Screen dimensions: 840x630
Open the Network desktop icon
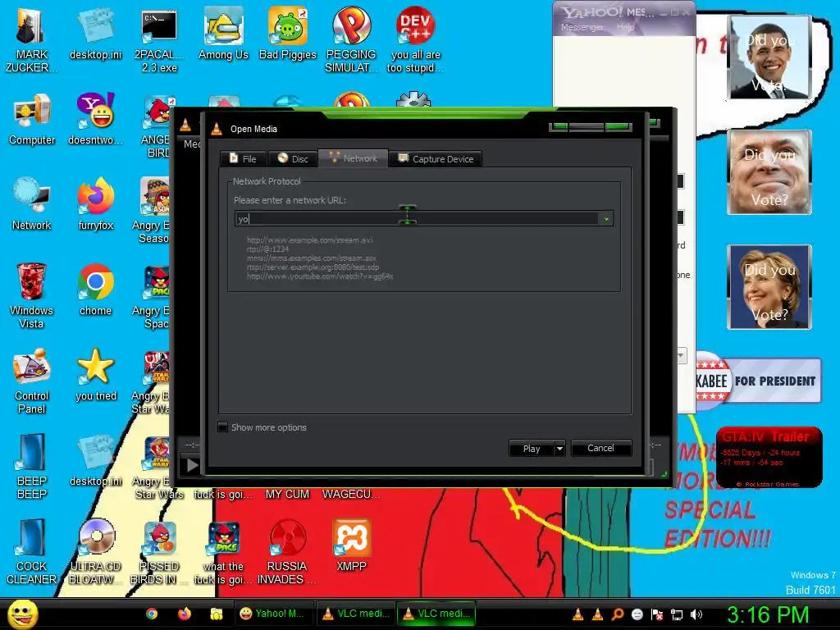click(32, 203)
